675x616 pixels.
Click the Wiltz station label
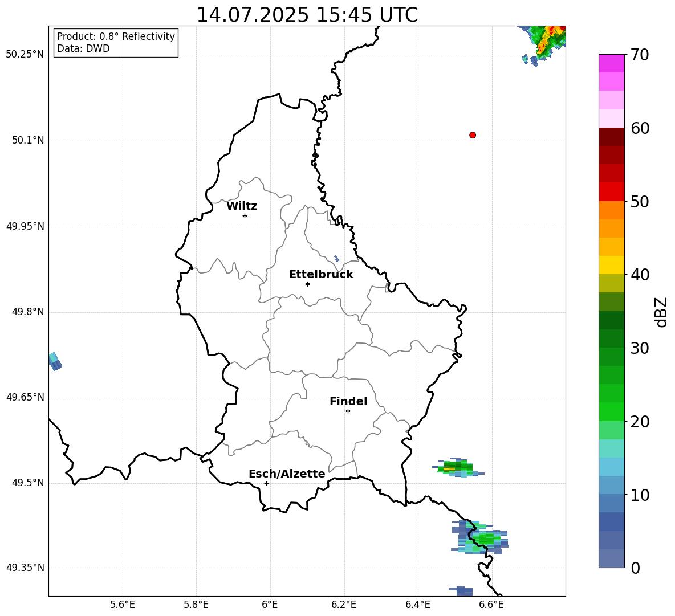tap(242, 206)
